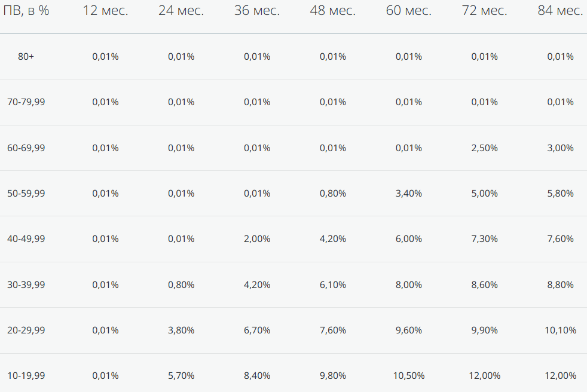Click the 6,10% rate cell
The height and width of the screenshot is (392, 587).
[x=333, y=285]
